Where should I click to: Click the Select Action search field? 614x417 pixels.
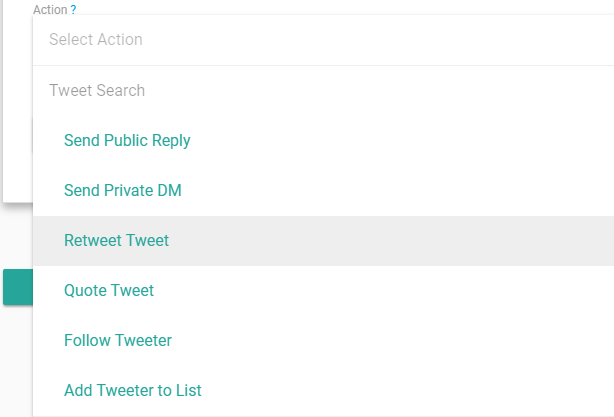point(300,40)
